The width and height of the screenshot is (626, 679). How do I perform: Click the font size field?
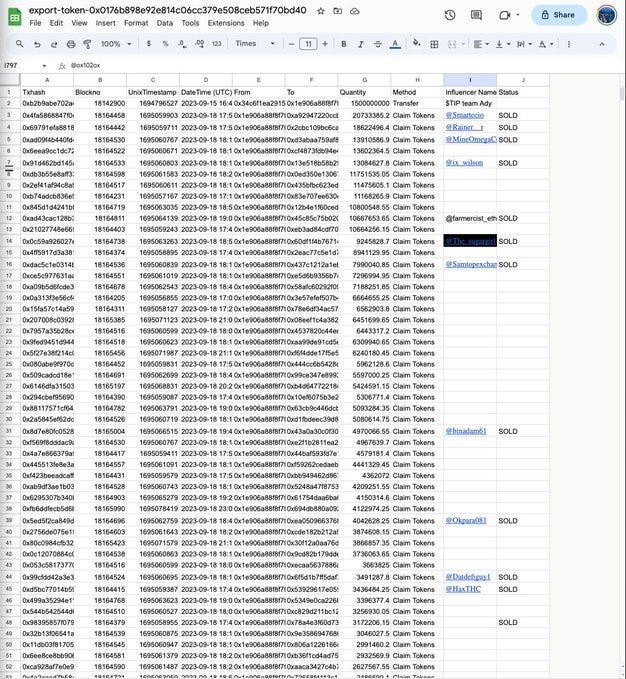pos(308,44)
